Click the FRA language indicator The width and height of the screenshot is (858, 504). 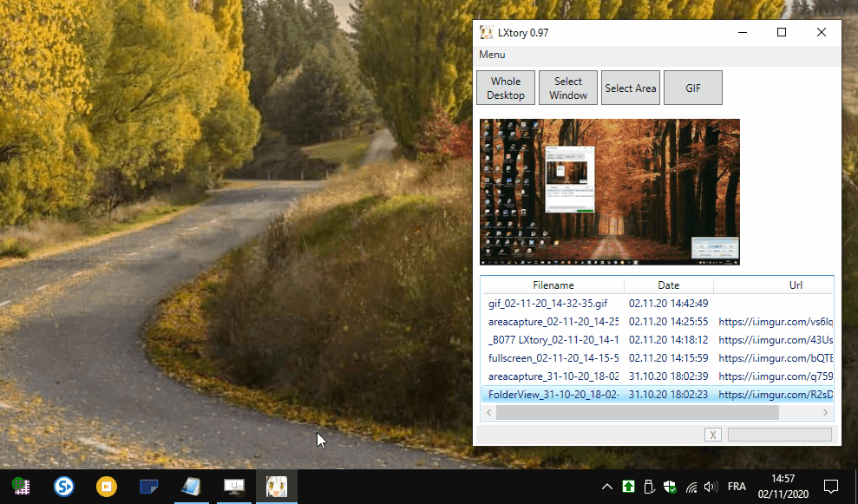point(737,486)
